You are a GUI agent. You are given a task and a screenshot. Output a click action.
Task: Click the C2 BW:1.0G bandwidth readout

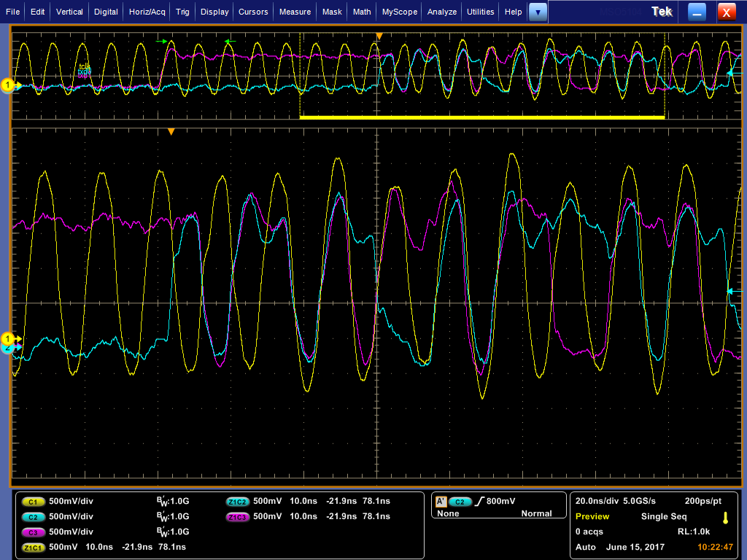[172, 516]
